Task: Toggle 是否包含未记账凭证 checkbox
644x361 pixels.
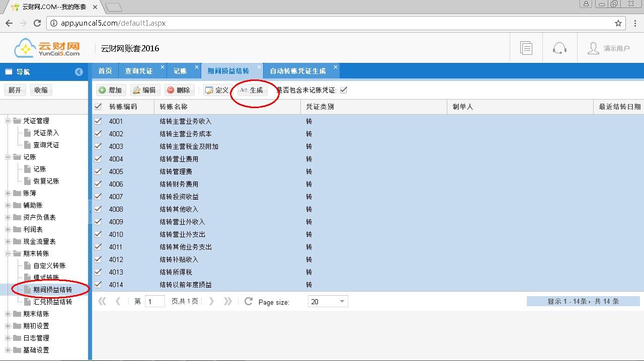Action: pos(344,90)
